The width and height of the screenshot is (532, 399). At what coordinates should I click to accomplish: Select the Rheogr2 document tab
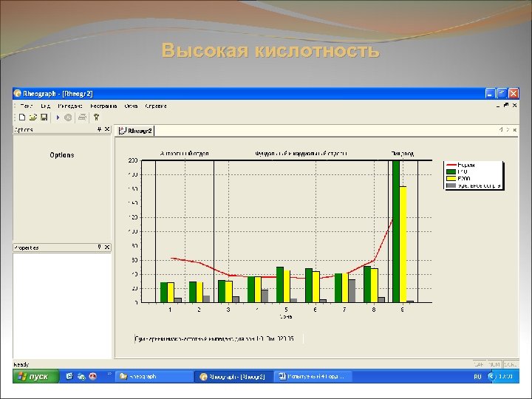(x=136, y=131)
